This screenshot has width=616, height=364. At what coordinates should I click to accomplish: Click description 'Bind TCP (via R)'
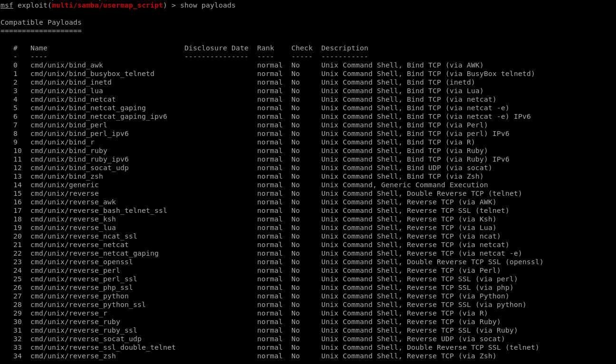click(x=441, y=142)
